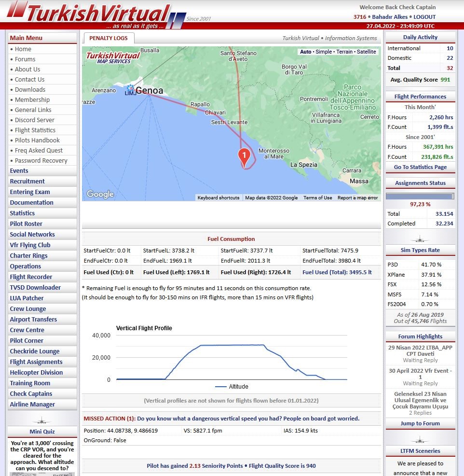Open Freq Asked Quest menu item
This screenshot has height=476, width=464.
click(x=39, y=150)
